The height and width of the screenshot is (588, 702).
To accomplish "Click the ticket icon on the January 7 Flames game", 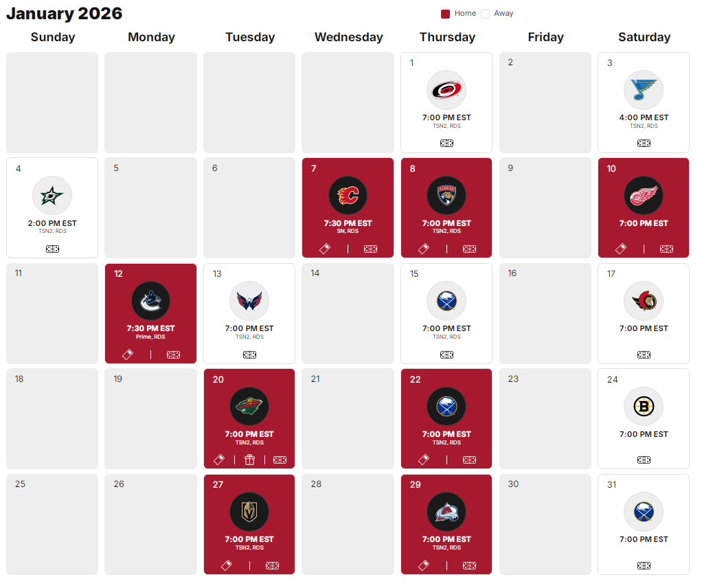I will pos(324,249).
